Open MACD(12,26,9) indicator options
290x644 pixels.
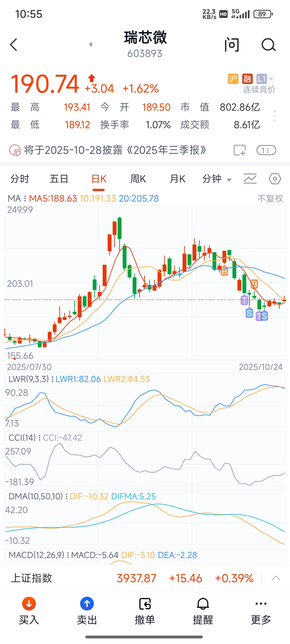click(x=39, y=555)
